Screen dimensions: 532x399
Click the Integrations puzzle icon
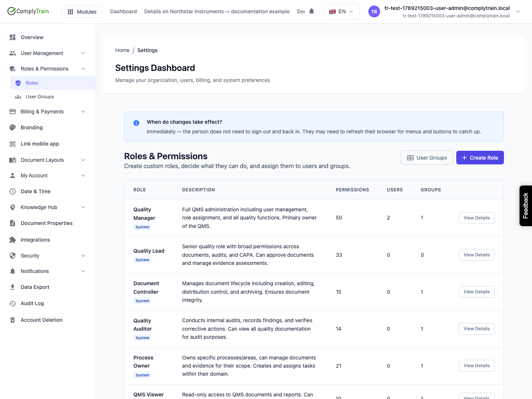[x=13, y=240]
